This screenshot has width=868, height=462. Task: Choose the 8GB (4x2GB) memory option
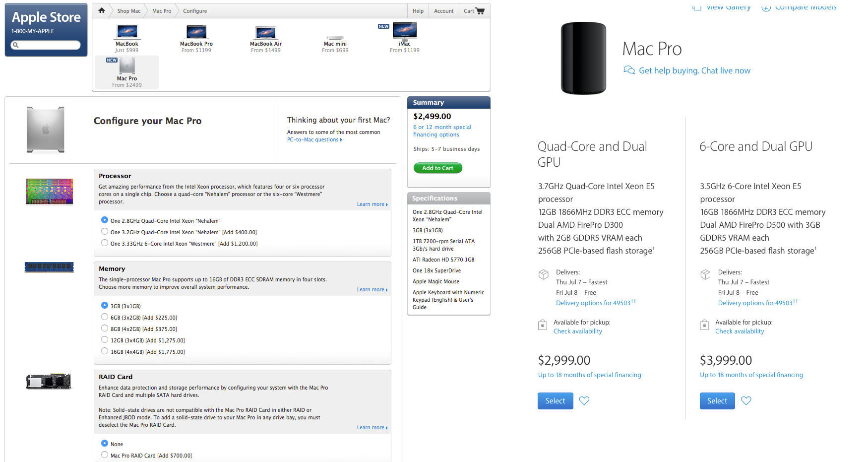point(105,328)
